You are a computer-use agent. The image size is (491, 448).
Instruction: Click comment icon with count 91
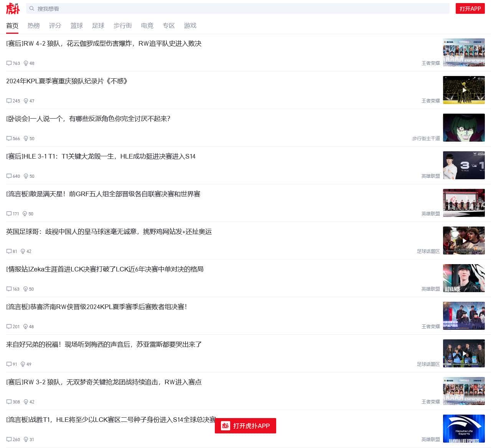pos(9,364)
